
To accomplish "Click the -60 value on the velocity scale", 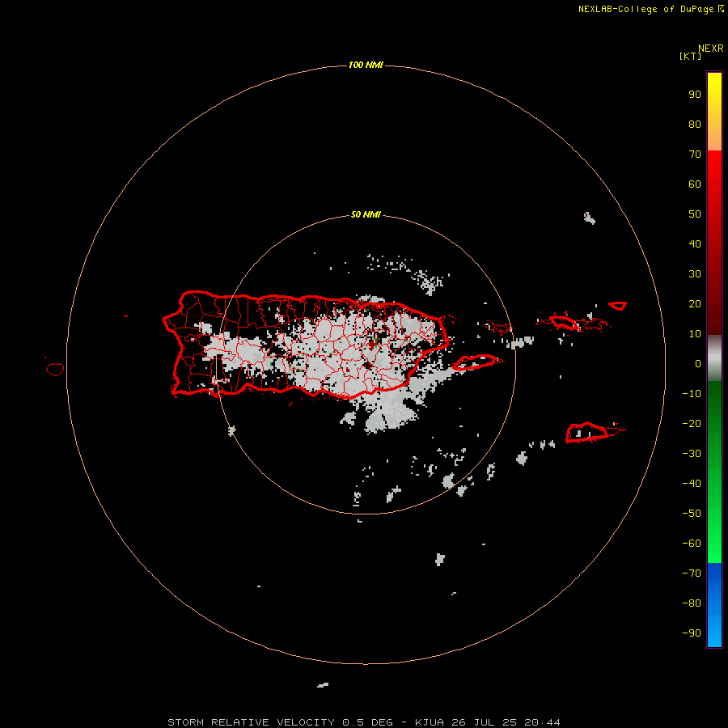I will point(692,544).
